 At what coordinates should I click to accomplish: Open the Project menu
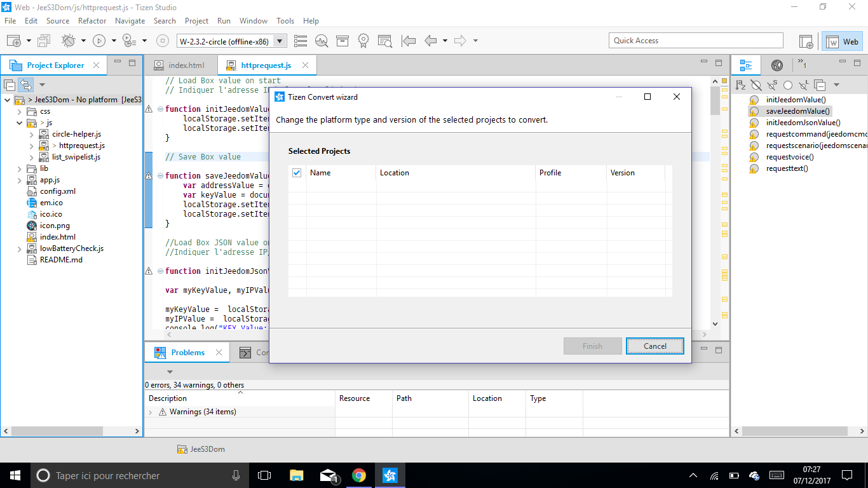196,20
